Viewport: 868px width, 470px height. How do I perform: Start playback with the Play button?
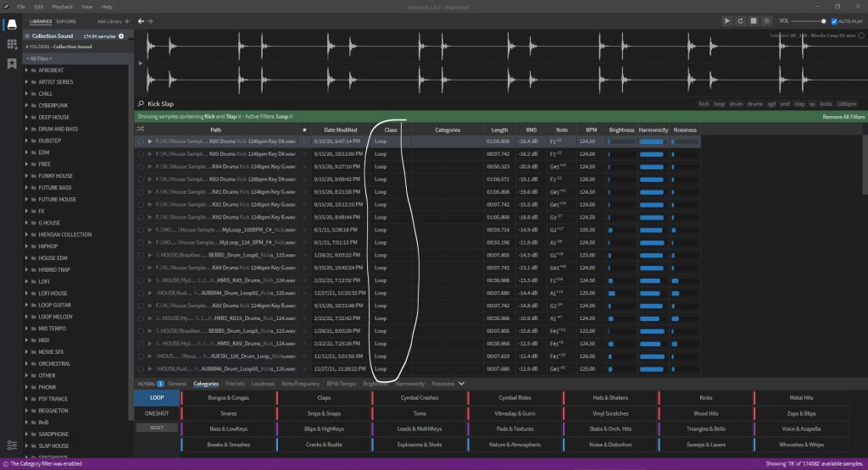pyautogui.click(x=726, y=21)
